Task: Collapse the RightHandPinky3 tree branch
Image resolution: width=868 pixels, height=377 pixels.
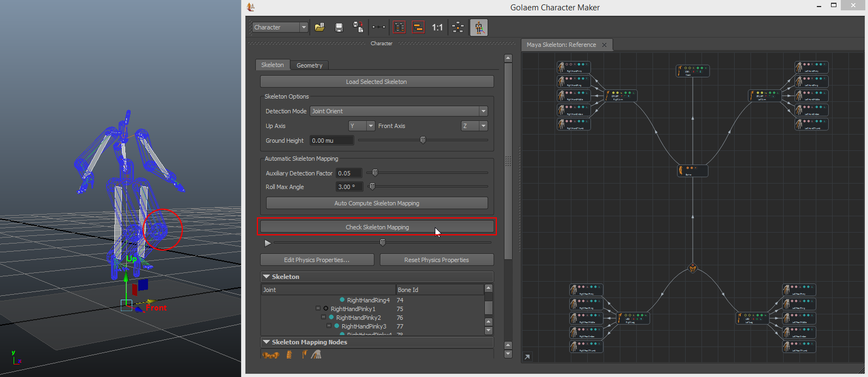Action: click(x=329, y=326)
